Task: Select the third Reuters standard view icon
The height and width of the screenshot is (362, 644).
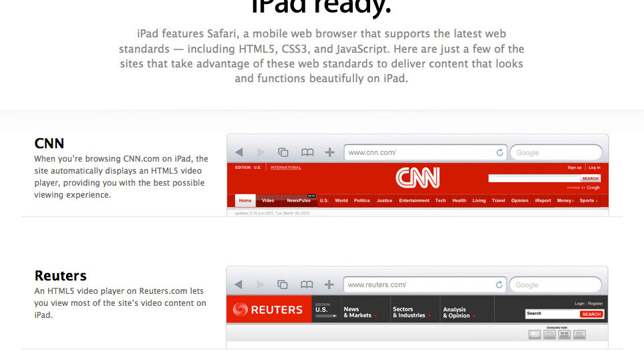Action: point(565,335)
